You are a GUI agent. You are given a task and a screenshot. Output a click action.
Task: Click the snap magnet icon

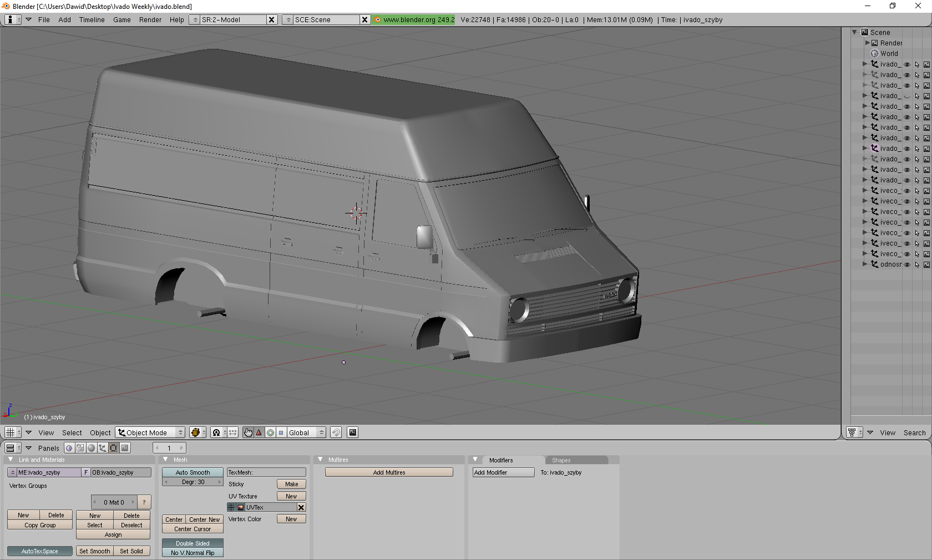click(x=336, y=432)
